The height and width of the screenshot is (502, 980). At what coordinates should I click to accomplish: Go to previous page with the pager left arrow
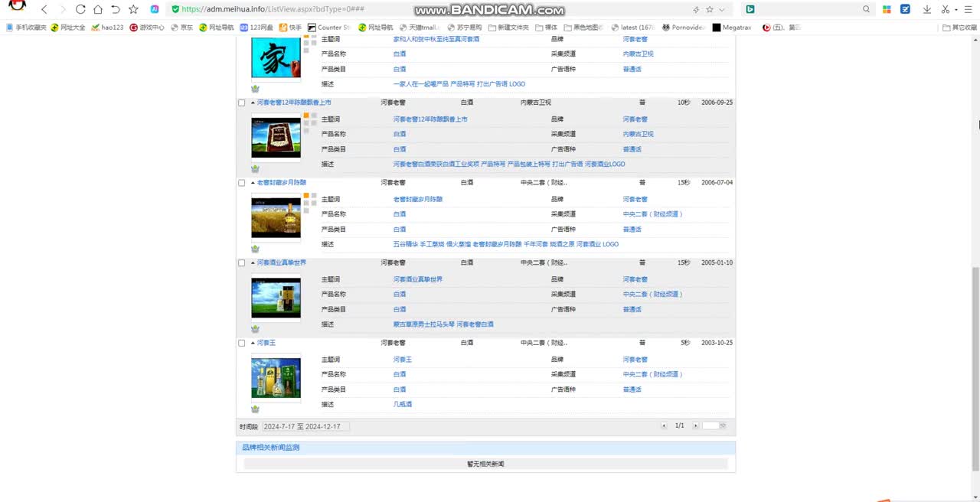point(665,425)
